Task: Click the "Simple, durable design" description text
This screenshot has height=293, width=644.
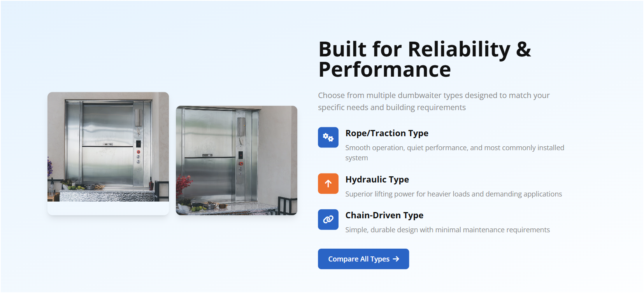Action: (x=447, y=230)
